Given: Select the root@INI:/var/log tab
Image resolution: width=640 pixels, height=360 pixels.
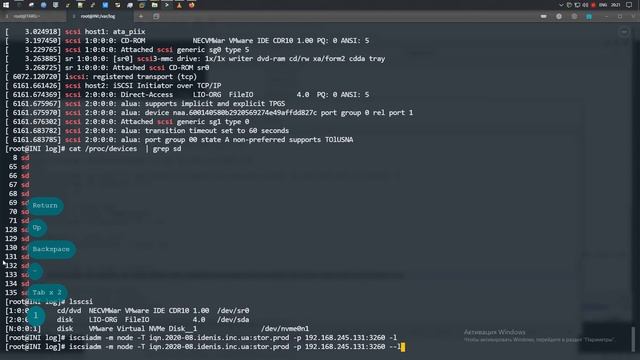Looking at the screenshot, I should [x=100, y=16].
